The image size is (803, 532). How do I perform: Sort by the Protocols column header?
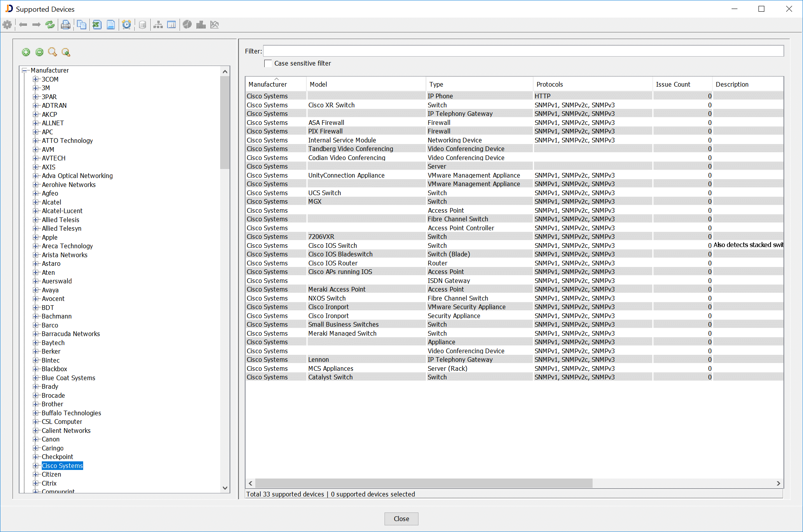549,84
